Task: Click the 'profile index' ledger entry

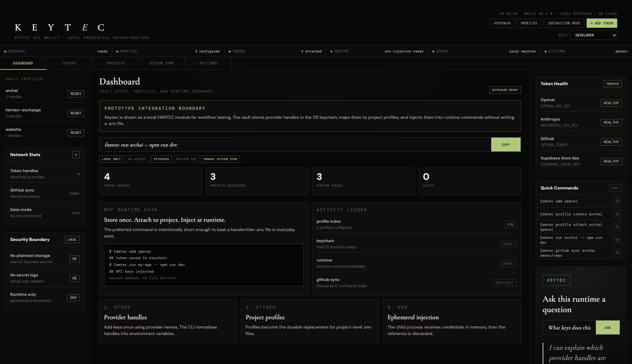Action: [x=416, y=224]
